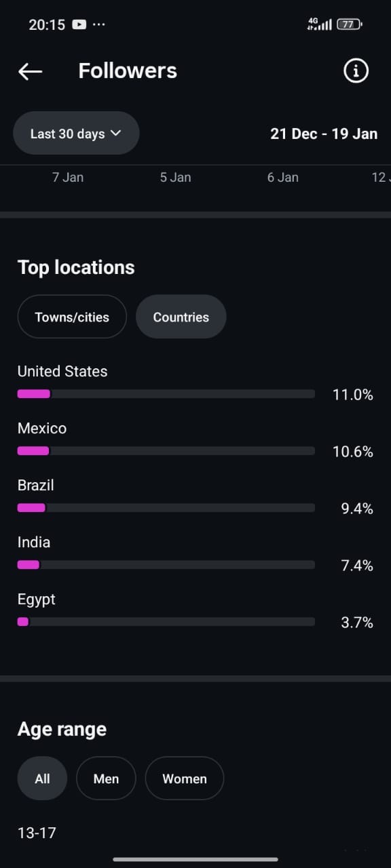Open the info circle icon
Viewport: 391px width, 868px height.
tap(356, 71)
